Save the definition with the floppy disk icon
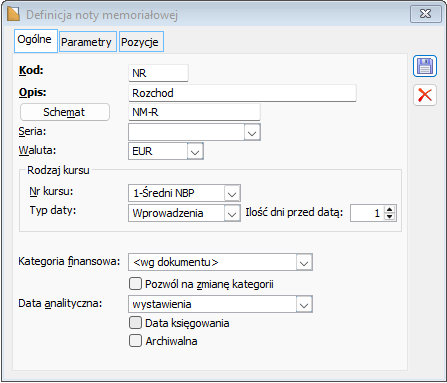This screenshot has width=447, height=383. 425,66
